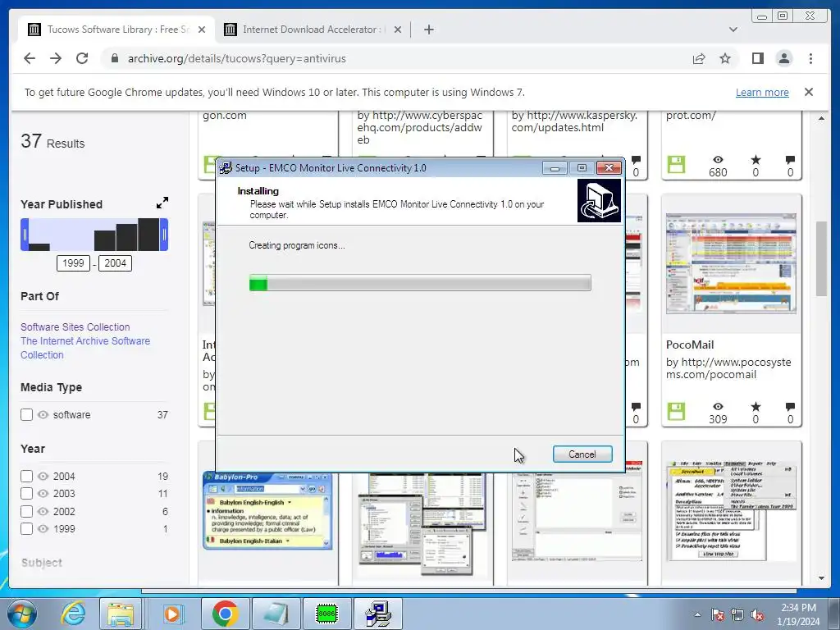Click the favorites star on the PocoMail card
Viewport: 840px width, 630px height.
pos(756,407)
